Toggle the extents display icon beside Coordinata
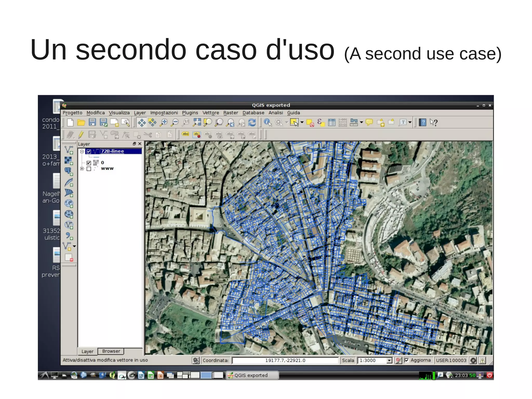 [x=196, y=361]
